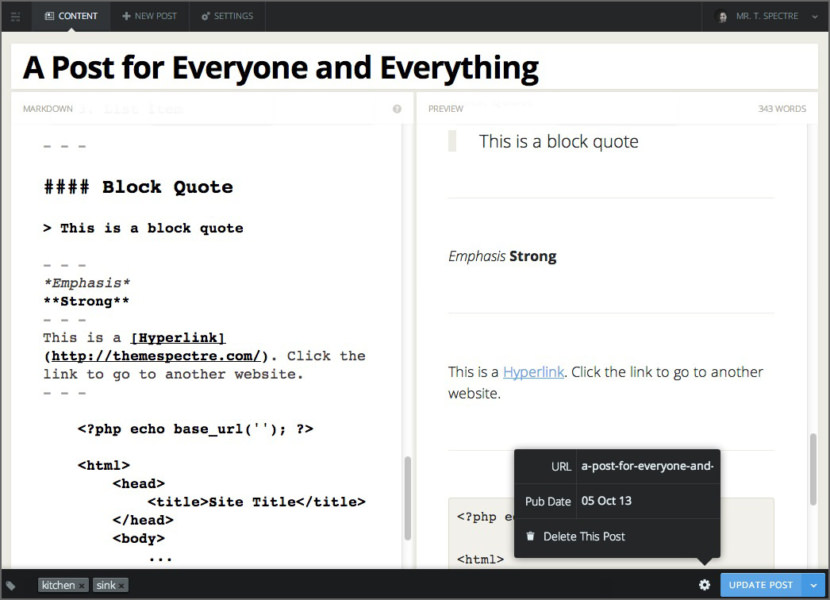830x600 pixels.
Task: Click the Hyperlink link in the preview
Action: (x=533, y=372)
